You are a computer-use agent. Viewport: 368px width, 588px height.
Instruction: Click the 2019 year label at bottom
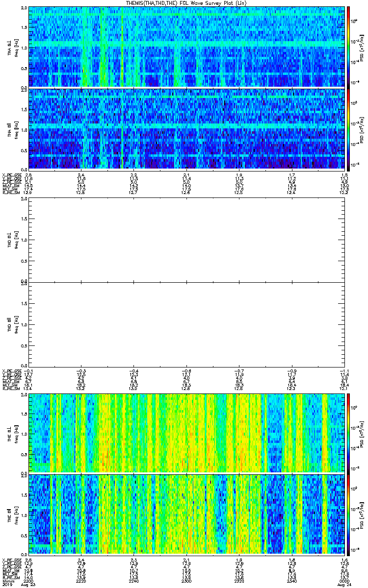7,585
